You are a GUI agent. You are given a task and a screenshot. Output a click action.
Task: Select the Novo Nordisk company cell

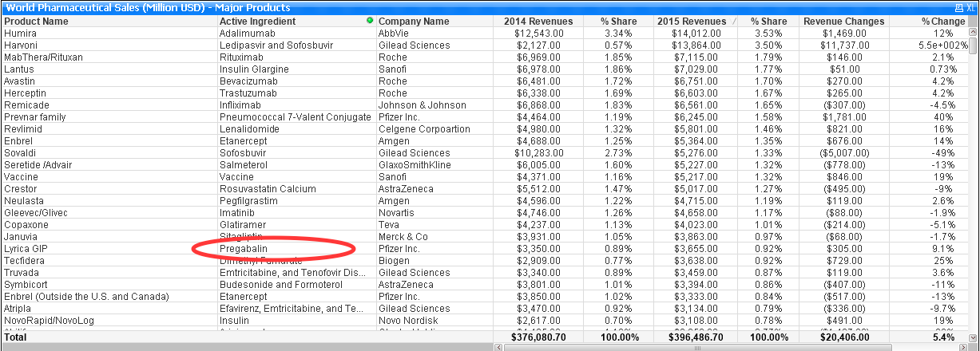click(x=434, y=321)
